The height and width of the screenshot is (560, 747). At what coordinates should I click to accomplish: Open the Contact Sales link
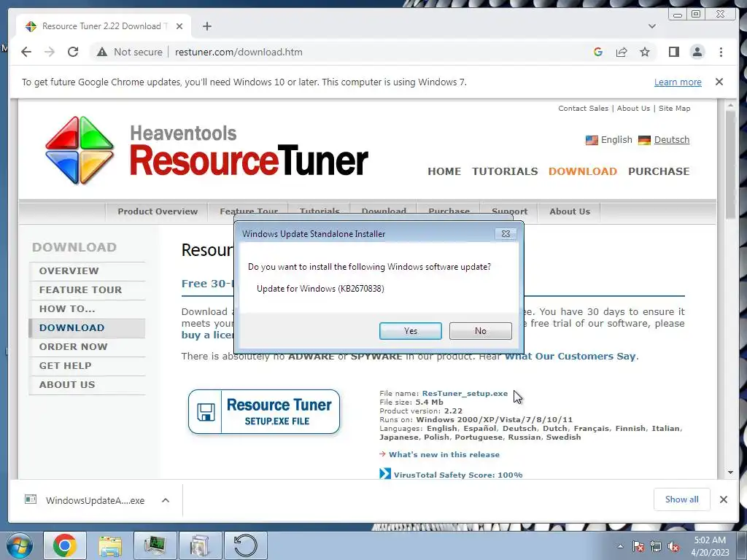(583, 108)
